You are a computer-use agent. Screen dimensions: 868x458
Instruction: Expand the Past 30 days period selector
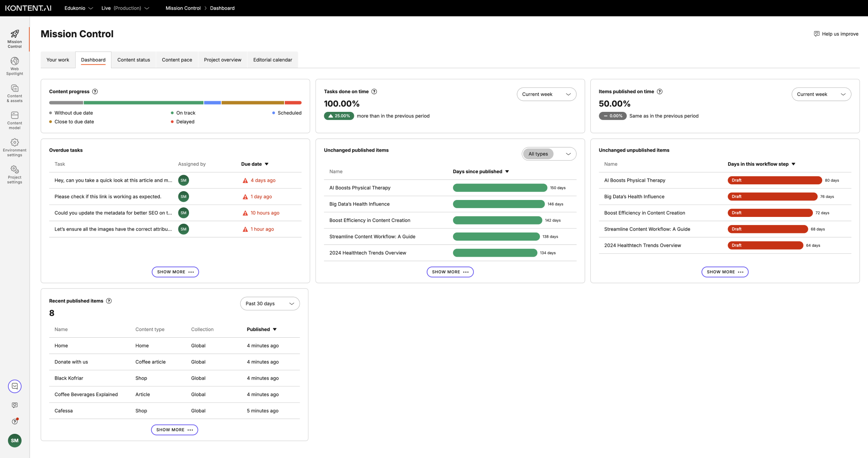(x=270, y=303)
